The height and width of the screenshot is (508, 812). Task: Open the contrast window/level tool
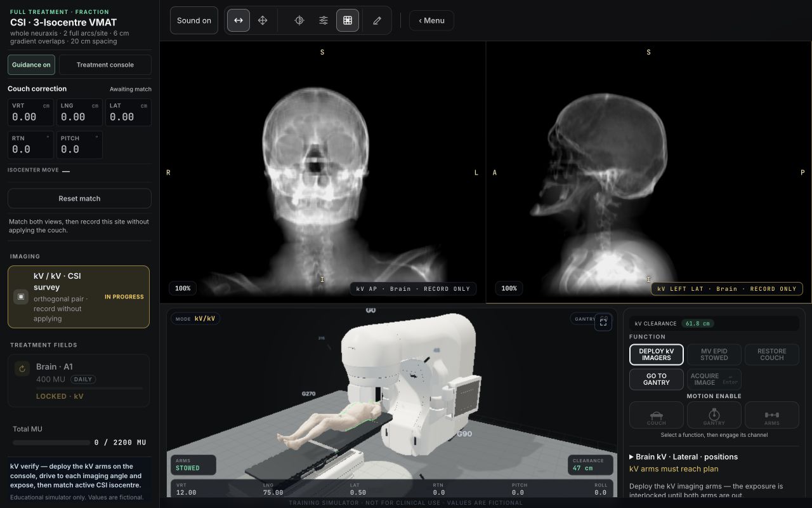299,20
